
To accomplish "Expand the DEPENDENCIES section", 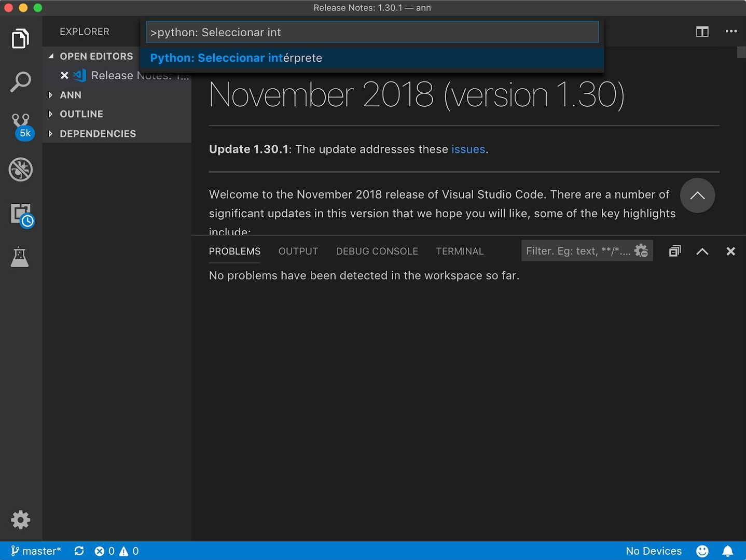I will tap(117, 134).
